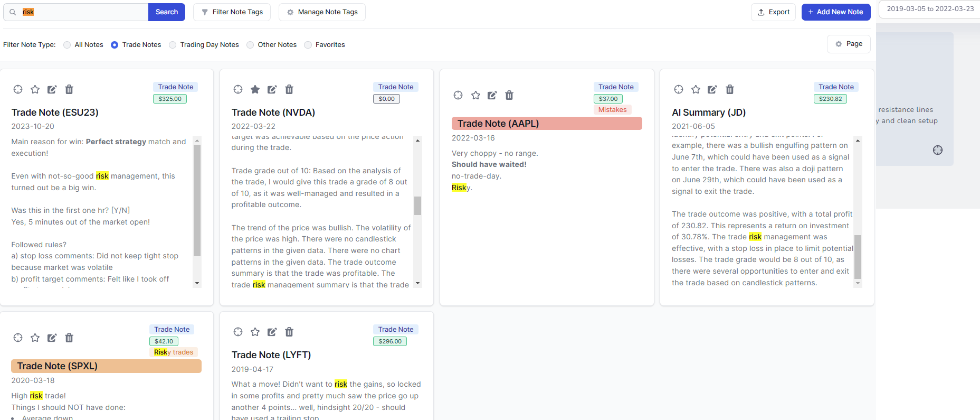Edit the Trade Note (AAPL)

(492, 95)
